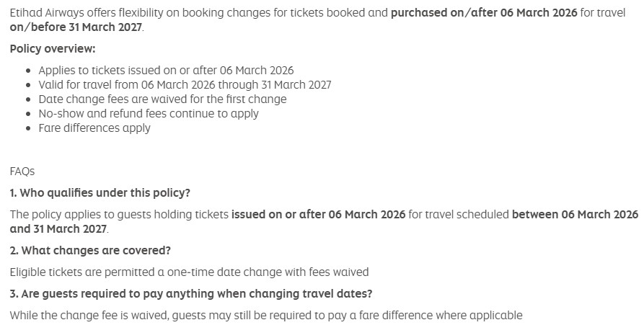Click bold "issued on or after 06 March 2026"
The width and height of the screenshot is (644, 325).
coord(318,215)
